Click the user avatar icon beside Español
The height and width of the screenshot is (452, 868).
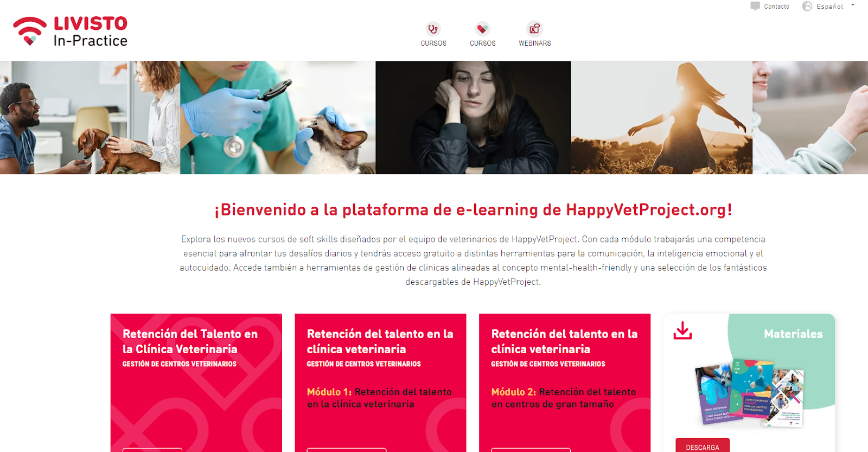tap(807, 6)
